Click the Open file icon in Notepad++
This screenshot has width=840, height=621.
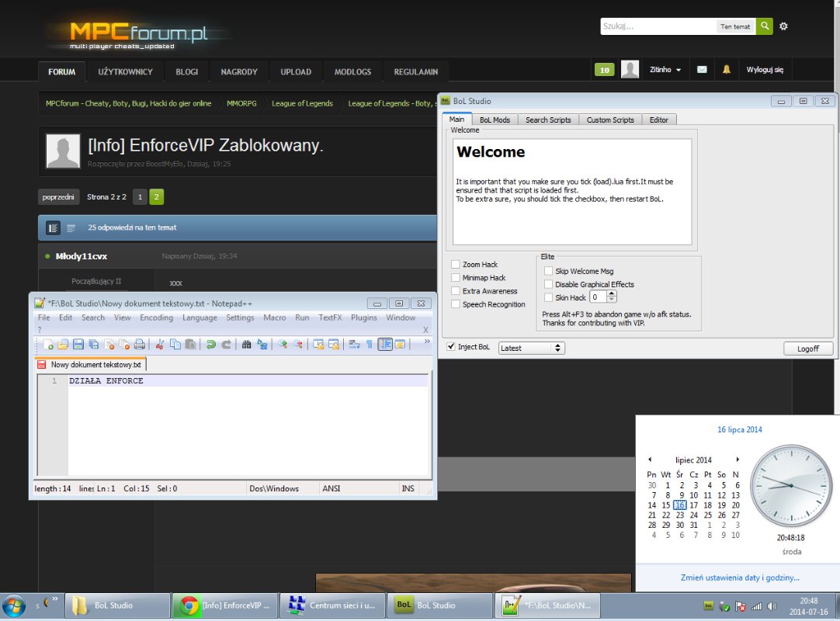(x=63, y=344)
